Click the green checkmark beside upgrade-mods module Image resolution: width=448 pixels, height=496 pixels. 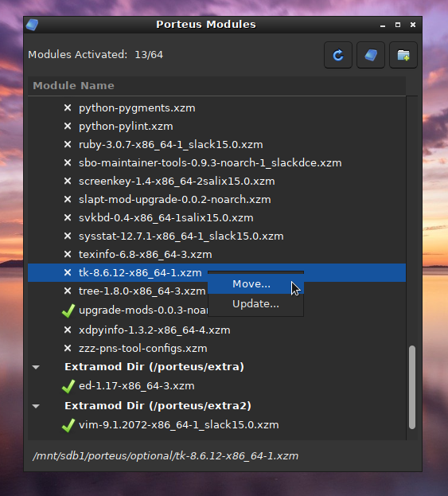tap(68, 310)
